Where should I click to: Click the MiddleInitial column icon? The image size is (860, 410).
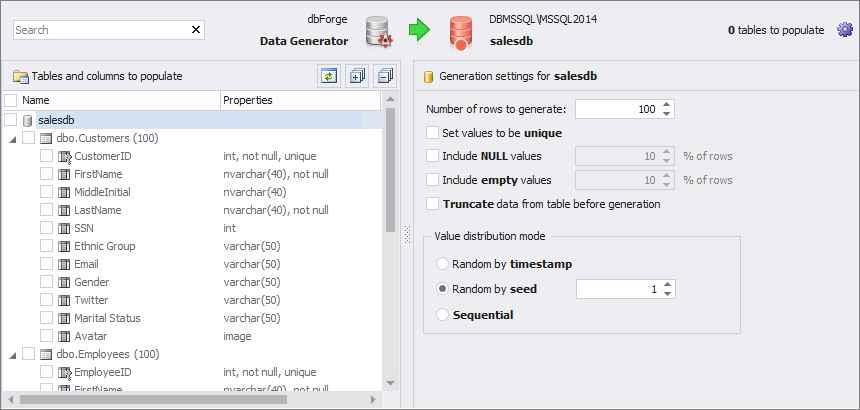[x=64, y=192]
